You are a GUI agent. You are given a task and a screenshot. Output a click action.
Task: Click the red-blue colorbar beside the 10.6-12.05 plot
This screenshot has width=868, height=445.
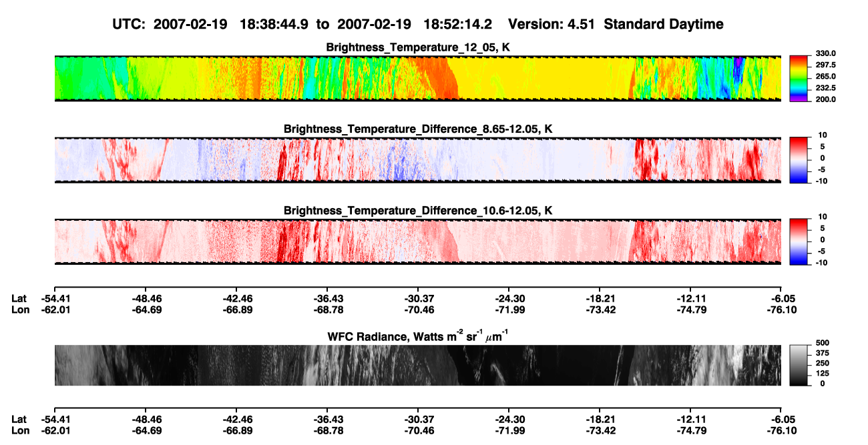pos(798,242)
